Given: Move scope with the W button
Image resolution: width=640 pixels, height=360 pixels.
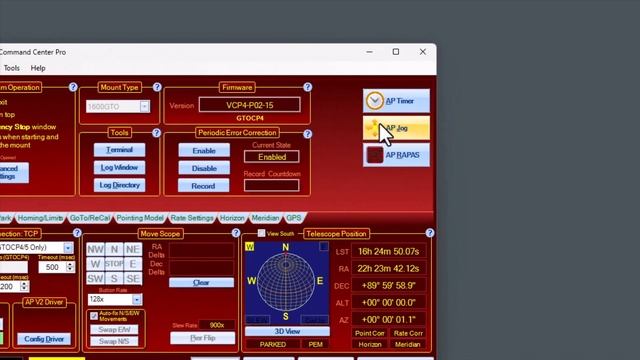Looking at the screenshot, I should [x=95, y=264].
